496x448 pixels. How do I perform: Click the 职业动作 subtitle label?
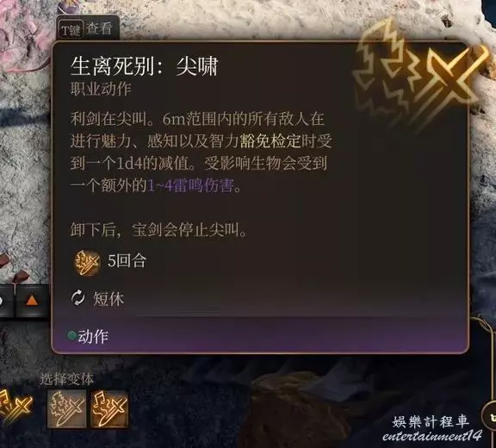pos(101,90)
